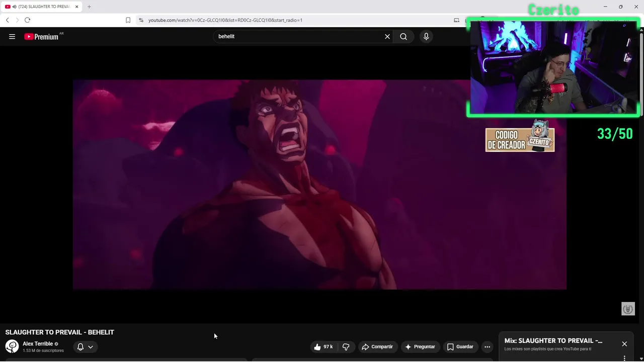This screenshot has height=362, width=644.
Task: Close the SLAUGHTER TO PREVAIL tab
Action: (x=77, y=7)
